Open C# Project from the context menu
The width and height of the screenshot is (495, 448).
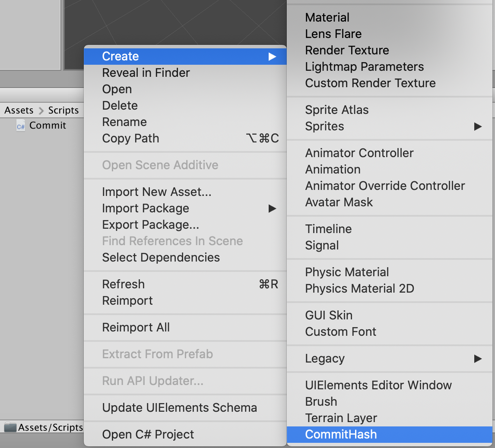pos(148,435)
